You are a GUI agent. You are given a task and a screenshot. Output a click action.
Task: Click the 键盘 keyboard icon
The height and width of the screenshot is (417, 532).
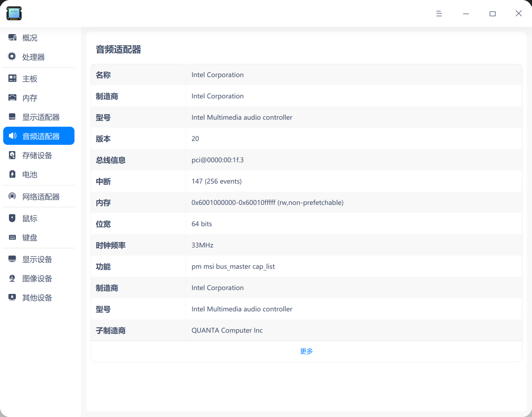click(12, 237)
